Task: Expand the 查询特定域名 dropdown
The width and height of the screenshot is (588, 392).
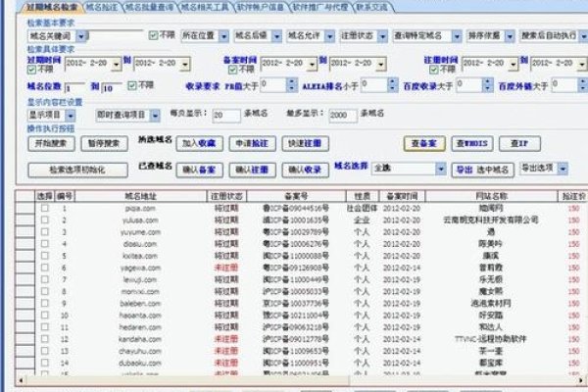Action: pos(457,36)
